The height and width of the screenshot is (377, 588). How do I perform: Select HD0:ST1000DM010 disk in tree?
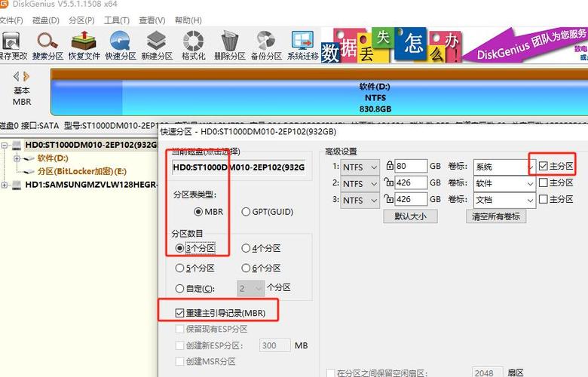[x=91, y=145]
